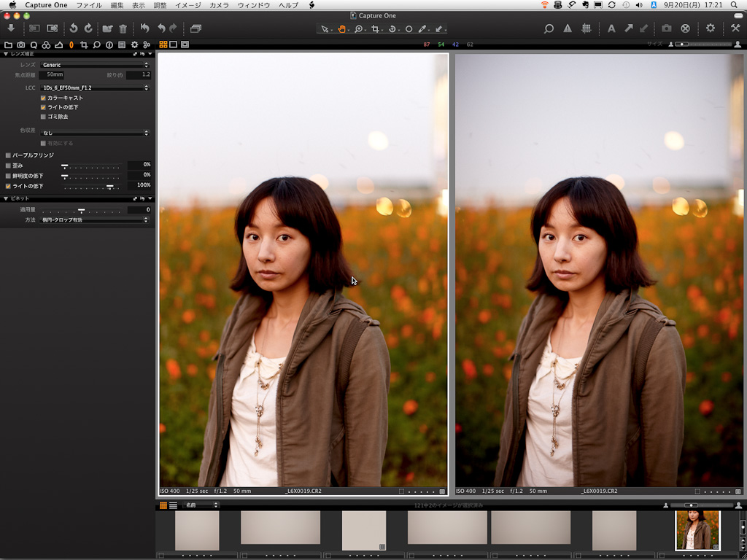This screenshot has width=747, height=560.
Task: Select the Crop tool in cursor toolbar
Action: point(376,29)
